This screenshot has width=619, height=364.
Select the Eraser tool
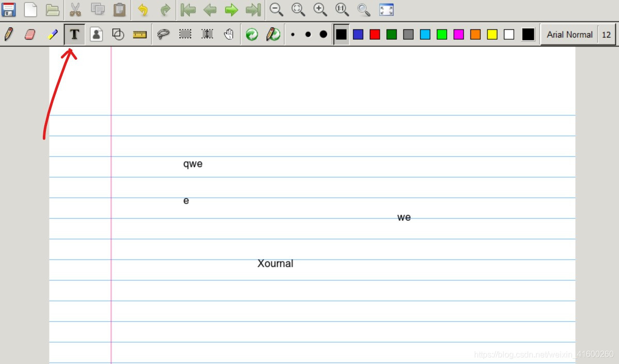[x=30, y=35]
